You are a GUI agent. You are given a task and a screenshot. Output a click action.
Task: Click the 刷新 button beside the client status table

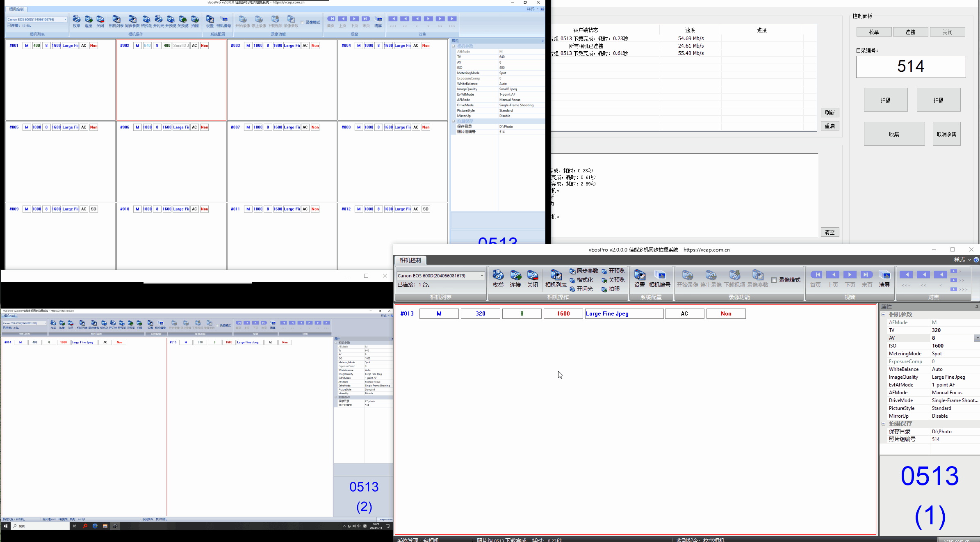(x=830, y=113)
